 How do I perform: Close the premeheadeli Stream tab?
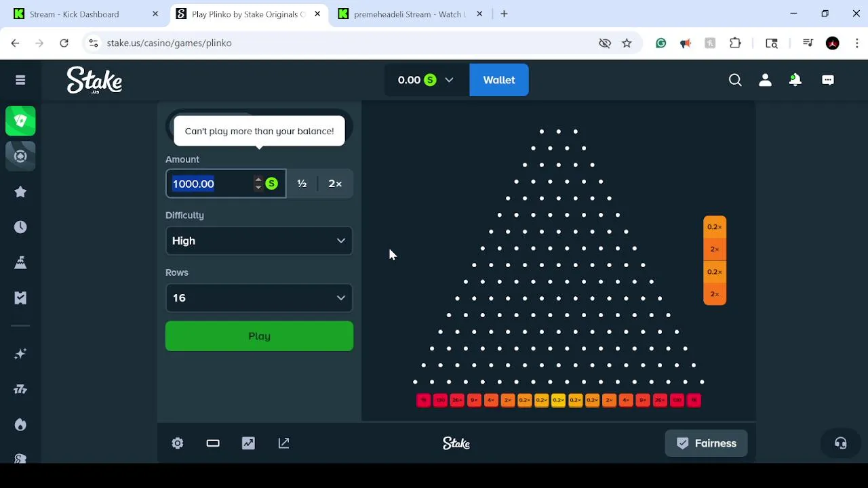(x=479, y=14)
